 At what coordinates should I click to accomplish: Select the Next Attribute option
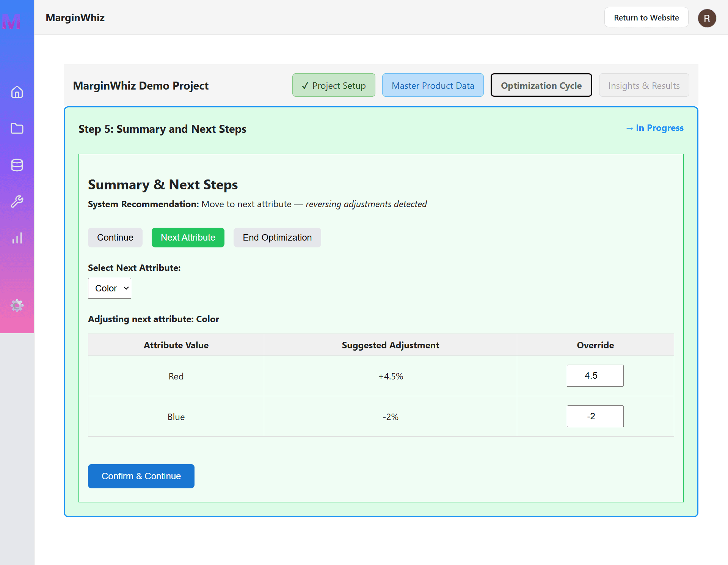click(188, 238)
